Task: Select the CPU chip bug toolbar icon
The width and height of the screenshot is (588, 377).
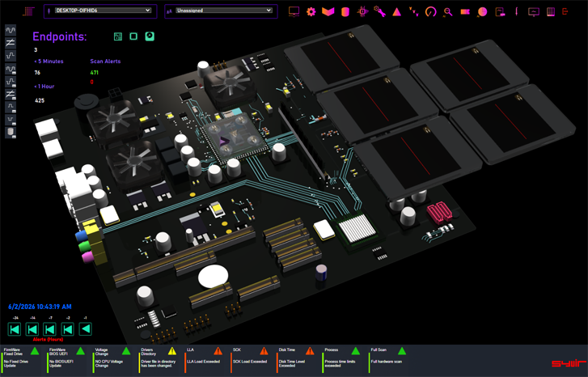Action: click(362, 11)
